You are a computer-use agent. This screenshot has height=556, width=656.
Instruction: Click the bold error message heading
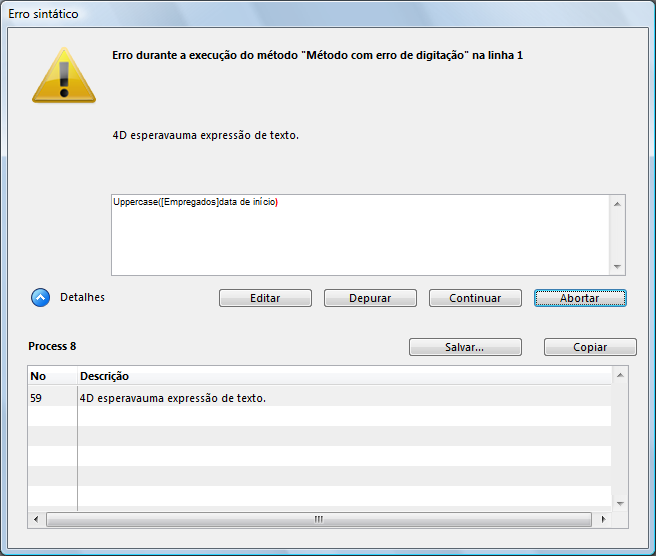click(x=318, y=55)
